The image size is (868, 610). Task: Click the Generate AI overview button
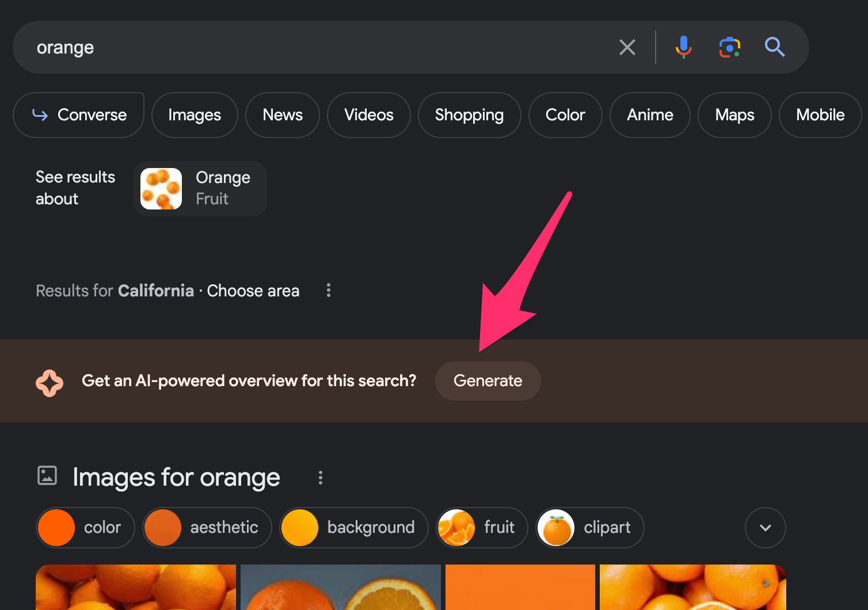coord(488,381)
